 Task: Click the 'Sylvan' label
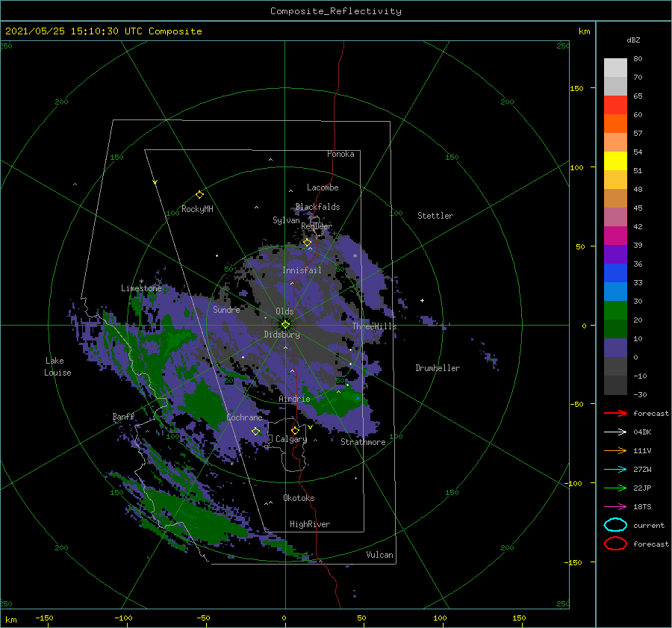click(x=286, y=220)
